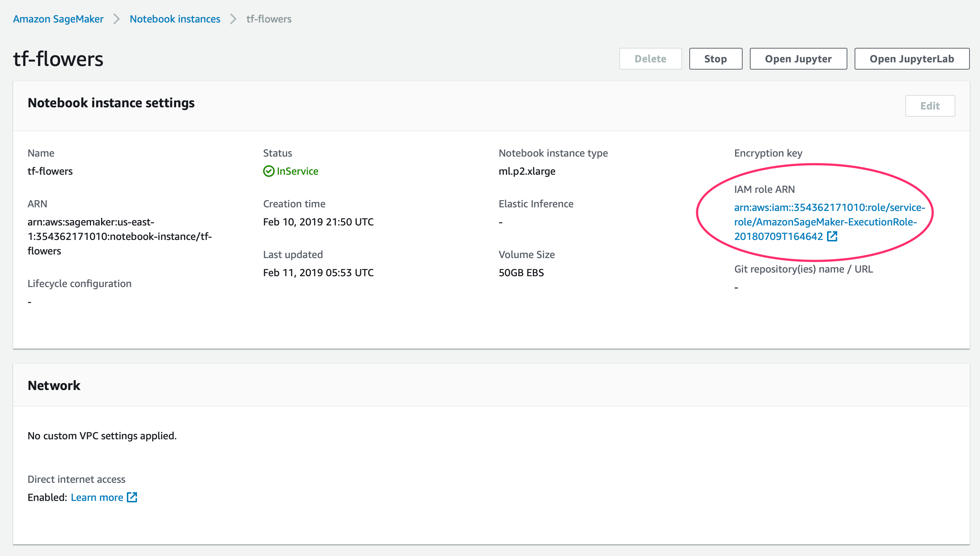Screen dimensions: 980x556
Task: Click the Volume Size label
Action: pyautogui.click(x=527, y=255)
